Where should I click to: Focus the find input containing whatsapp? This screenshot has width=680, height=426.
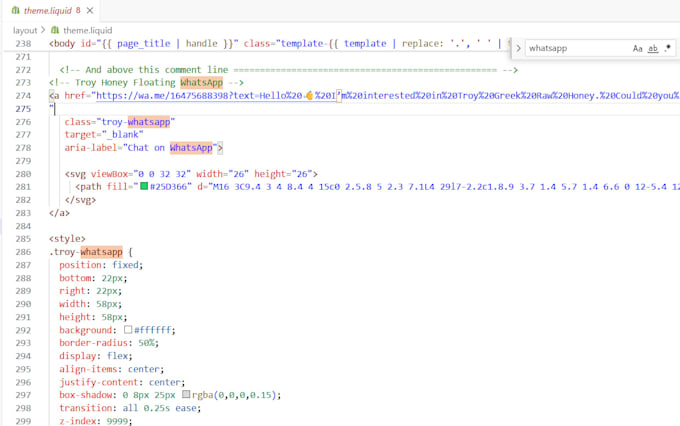(x=577, y=48)
